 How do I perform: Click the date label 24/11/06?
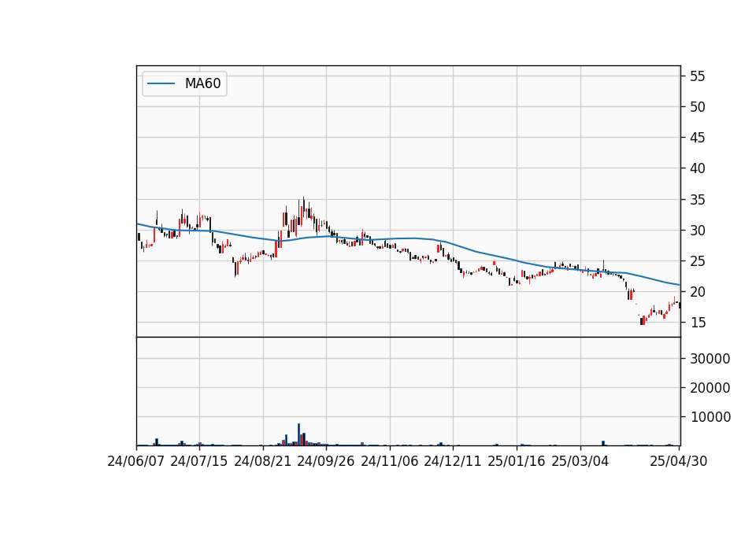click(x=390, y=462)
